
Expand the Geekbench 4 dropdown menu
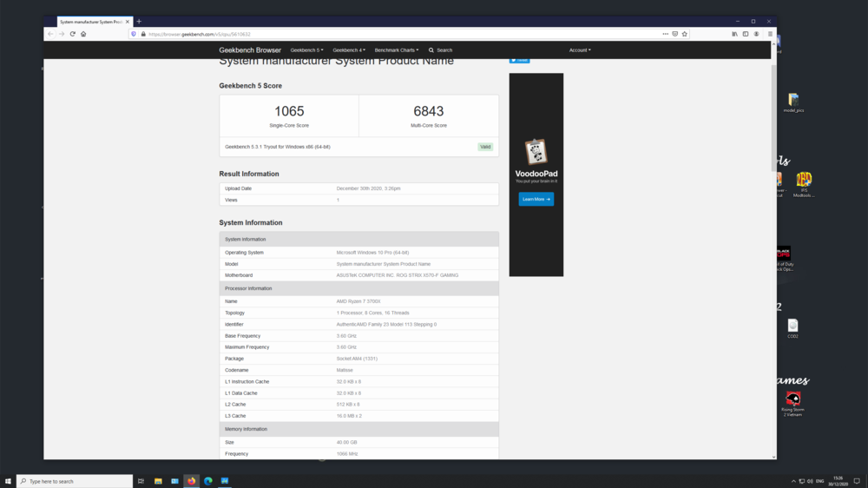348,50
